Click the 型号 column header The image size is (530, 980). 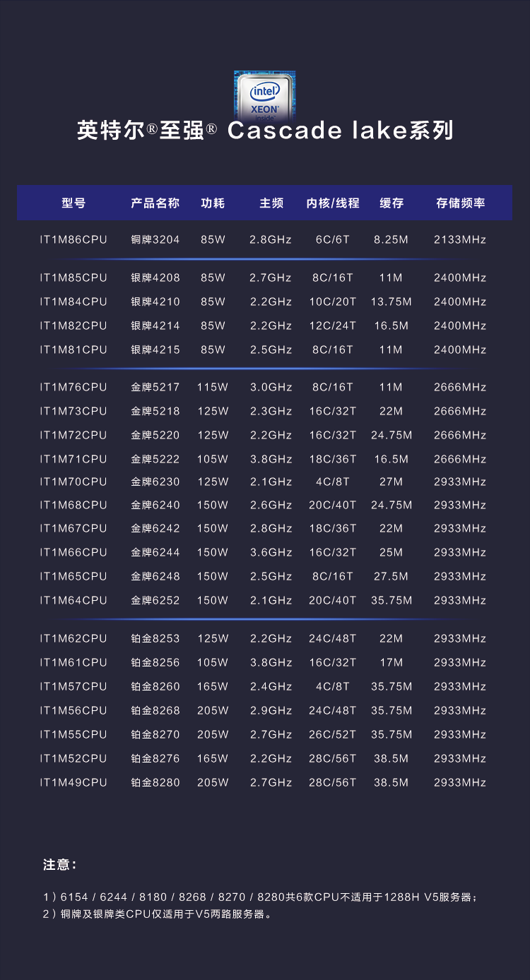point(73,203)
